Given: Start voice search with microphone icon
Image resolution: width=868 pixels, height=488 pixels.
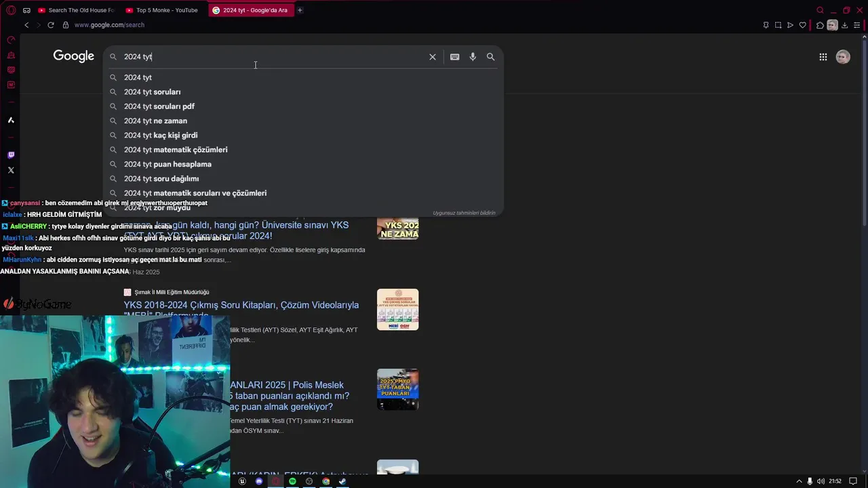Looking at the screenshot, I should coord(473,57).
